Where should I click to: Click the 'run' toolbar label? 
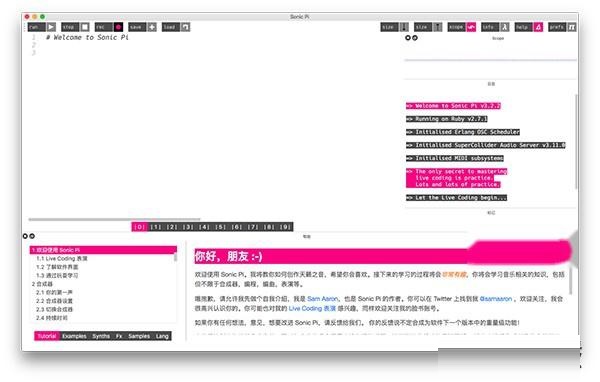pos(37,27)
